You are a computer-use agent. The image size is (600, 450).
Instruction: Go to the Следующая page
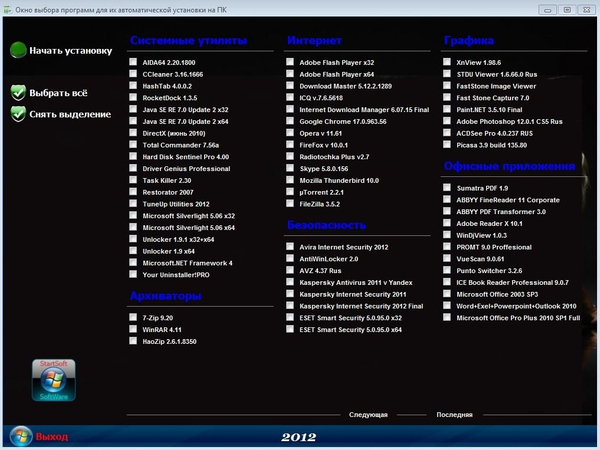point(368,415)
